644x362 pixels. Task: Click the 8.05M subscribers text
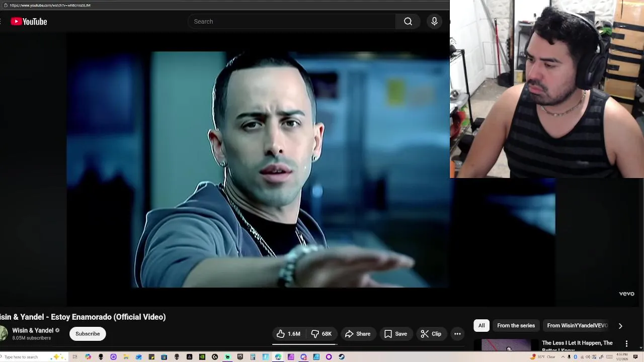31,338
